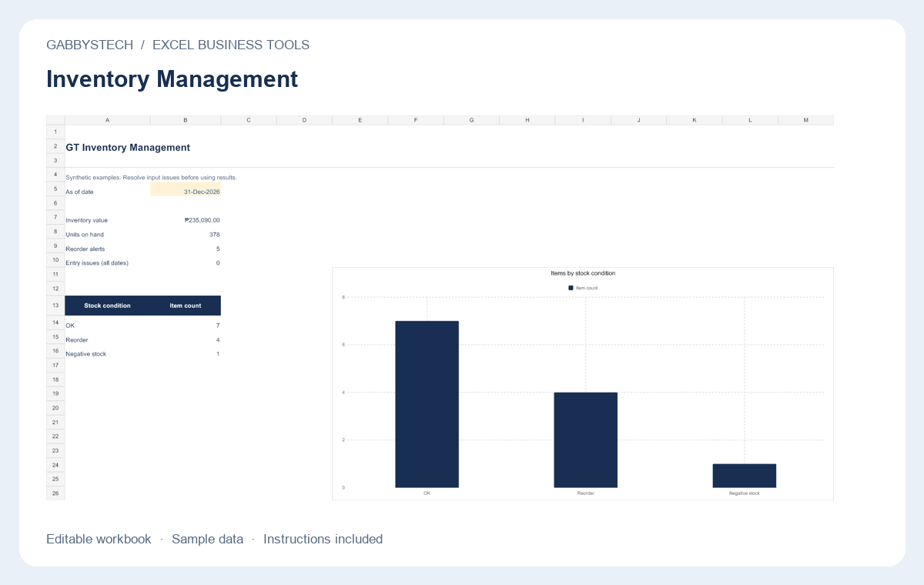Edit the 31-Dec-2026 date input cell
The width and height of the screenshot is (924, 585).
(x=186, y=189)
